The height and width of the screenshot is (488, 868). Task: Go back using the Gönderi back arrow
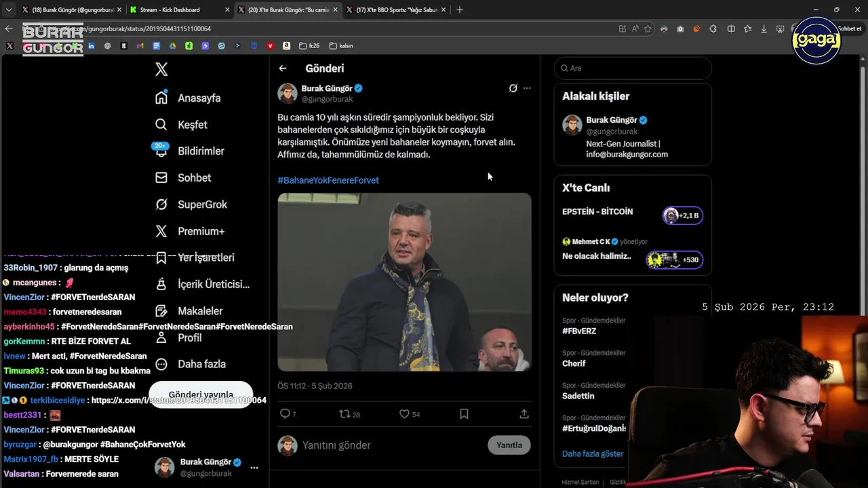pos(283,68)
